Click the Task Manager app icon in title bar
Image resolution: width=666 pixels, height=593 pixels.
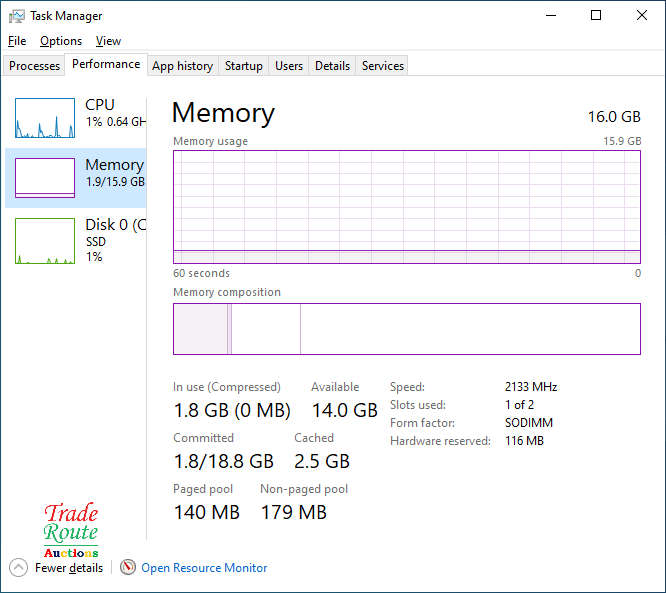pos(17,16)
